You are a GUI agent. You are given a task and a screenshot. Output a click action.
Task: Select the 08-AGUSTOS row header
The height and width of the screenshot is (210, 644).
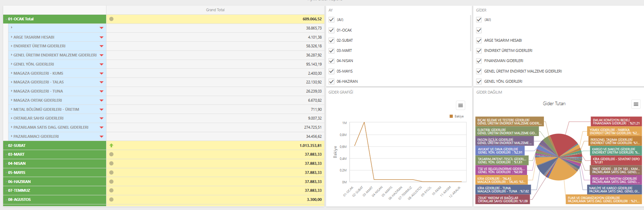[54, 199]
